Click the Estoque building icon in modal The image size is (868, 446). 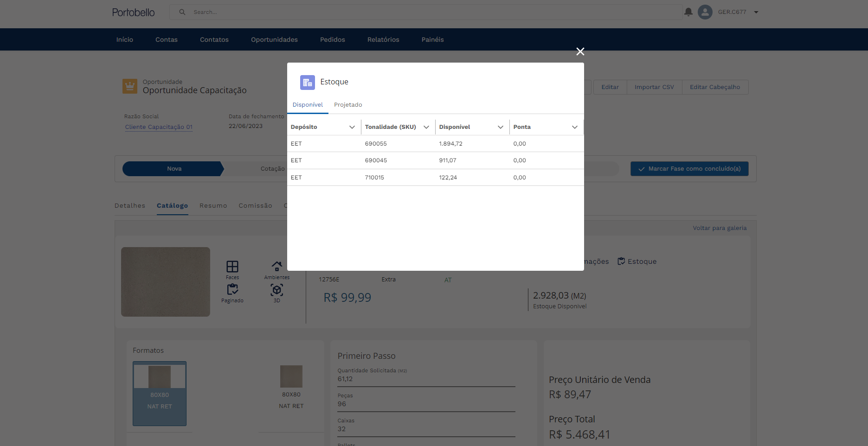307,83
